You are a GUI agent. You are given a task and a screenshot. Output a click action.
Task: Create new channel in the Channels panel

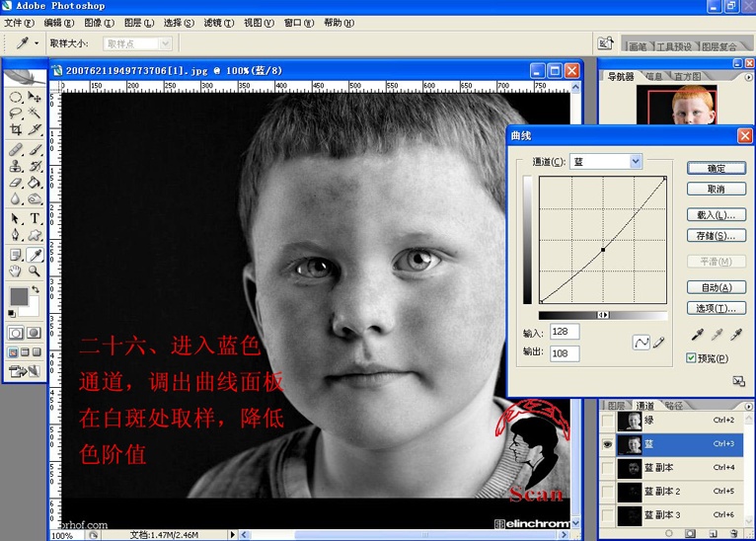[x=713, y=534]
